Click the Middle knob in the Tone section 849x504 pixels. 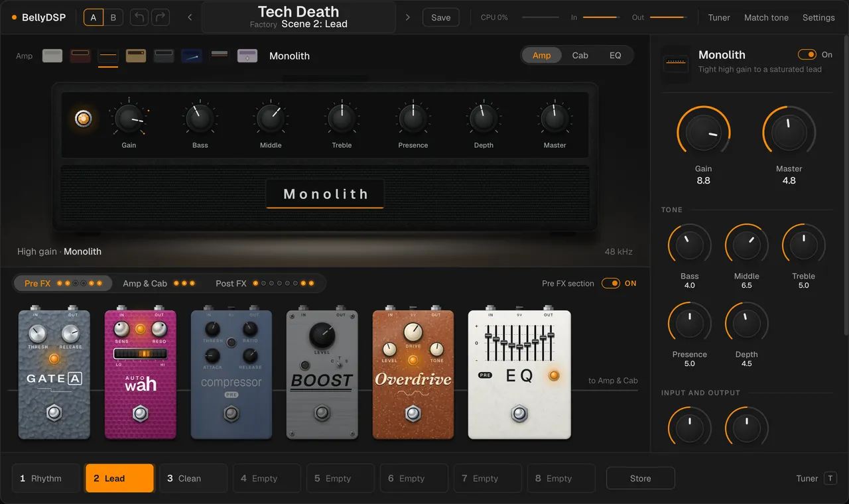point(747,246)
